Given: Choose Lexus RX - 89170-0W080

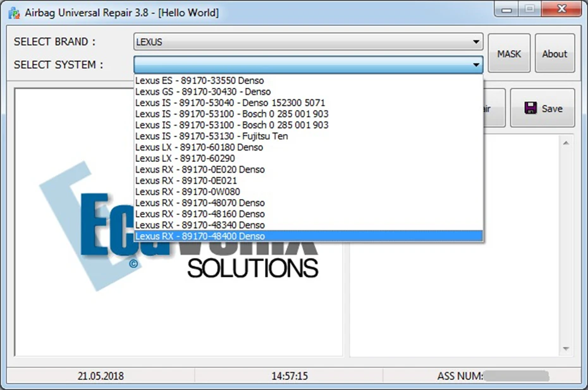Looking at the screenshot, I should pyautogui.click(x=309, y=192).
